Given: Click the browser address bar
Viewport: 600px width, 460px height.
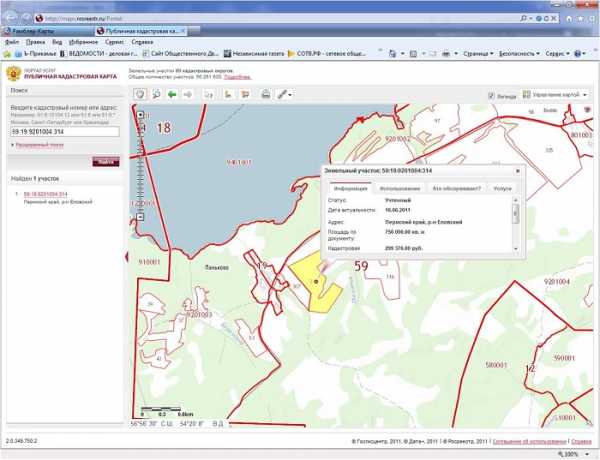Looking at the screenshot, I should (x=276, y=18).
